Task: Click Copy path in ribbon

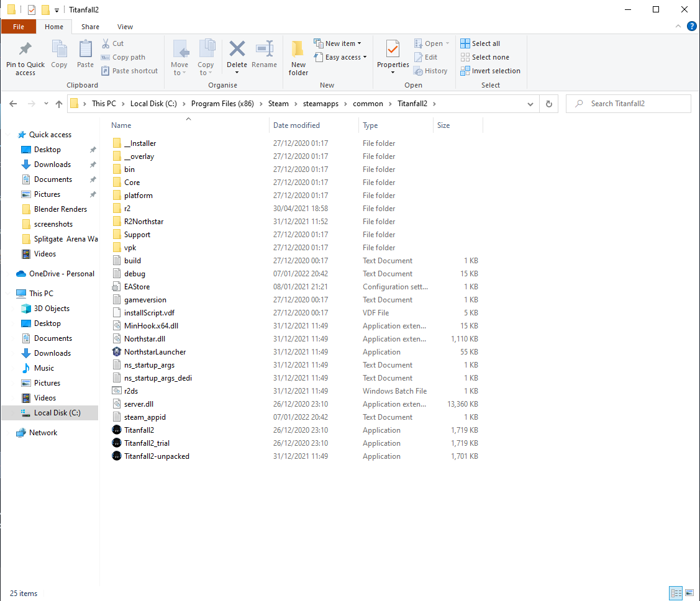Action: click(x=123, y=57)
